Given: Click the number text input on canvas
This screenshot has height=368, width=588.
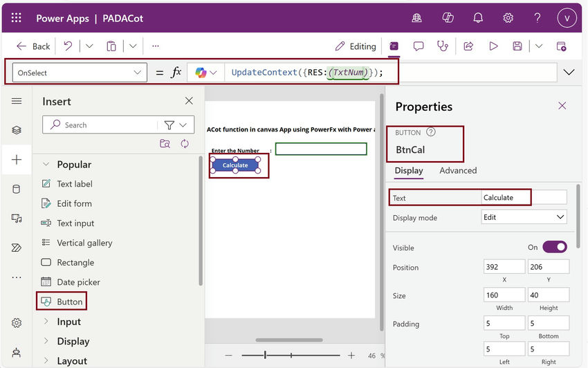Looking at the screenshot, I should pyautogui.click(x=321, y=149).
